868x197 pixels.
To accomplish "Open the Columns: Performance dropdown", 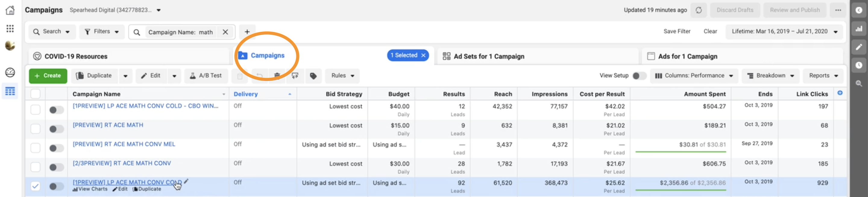I will pyautogui.click(x=694, y=76).
